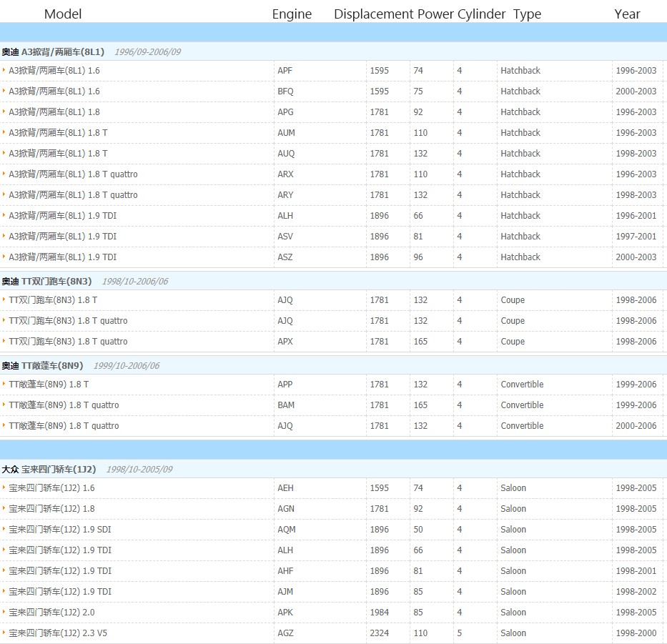Open the TT双门跑车(8N3) 1.8 T model link
The height and width of the screenshot is (644, 667).
point(53,300)
